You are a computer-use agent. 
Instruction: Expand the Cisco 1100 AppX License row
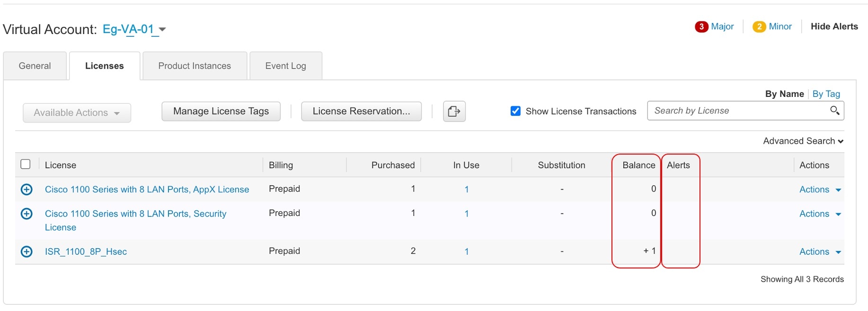[27, 190]
